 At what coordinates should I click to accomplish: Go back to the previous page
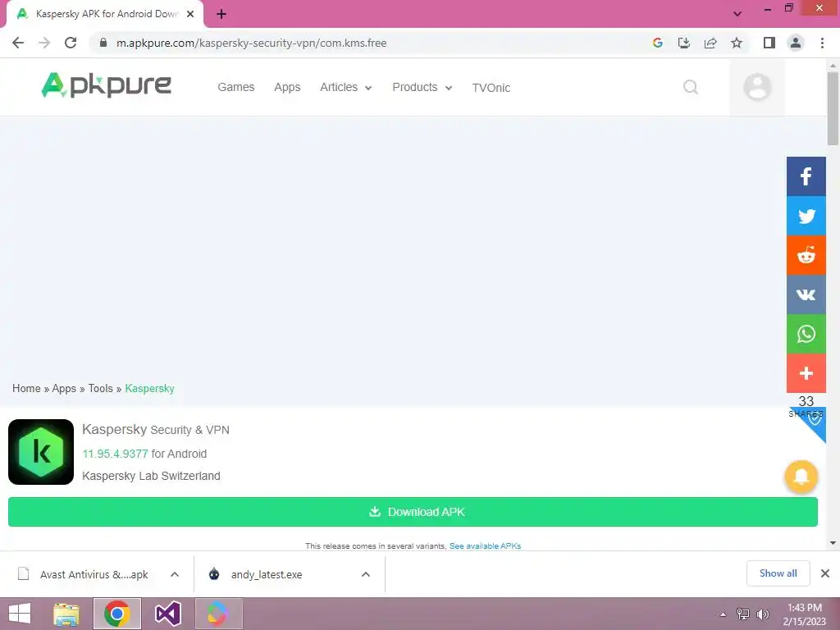tap(18, 43)
